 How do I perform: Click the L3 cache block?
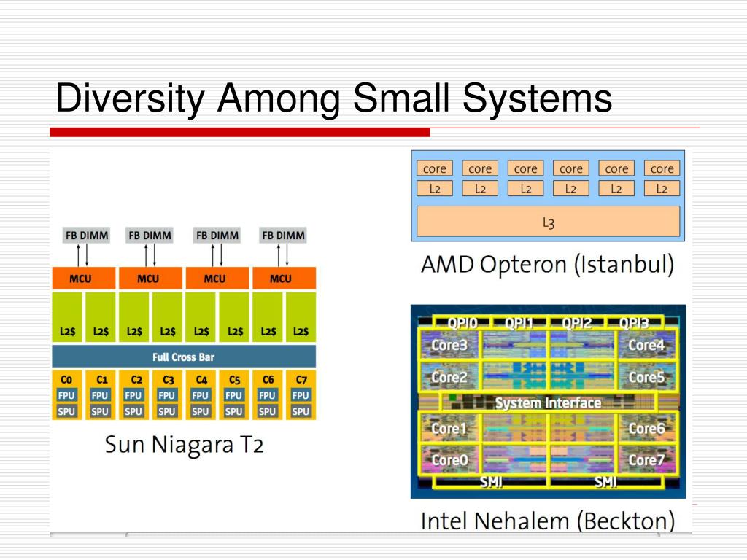click(548, 222)
